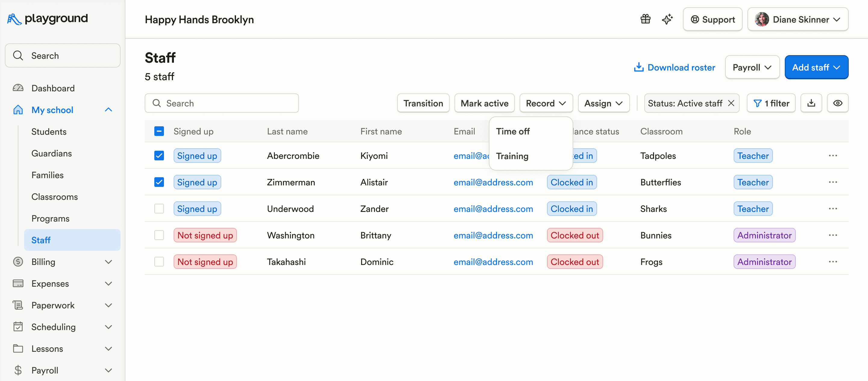Click the Download roster link
The height and width of the screenshot is (381, 868).
tap(674, 68)
